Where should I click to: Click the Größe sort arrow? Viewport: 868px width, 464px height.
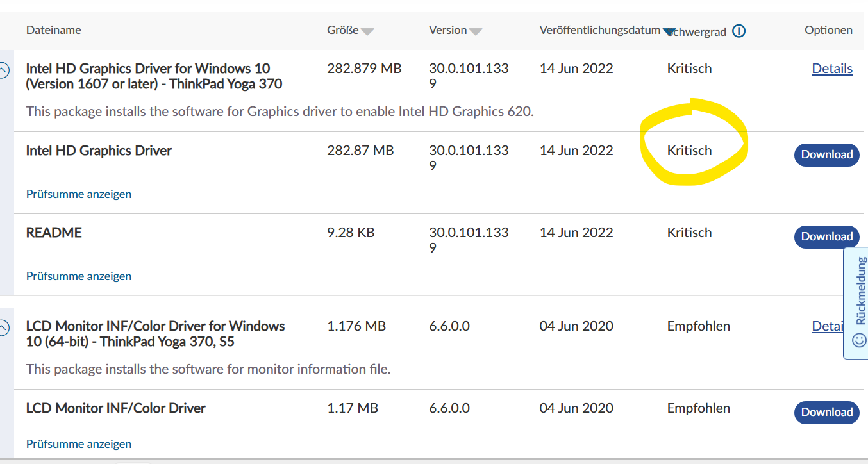367,31
